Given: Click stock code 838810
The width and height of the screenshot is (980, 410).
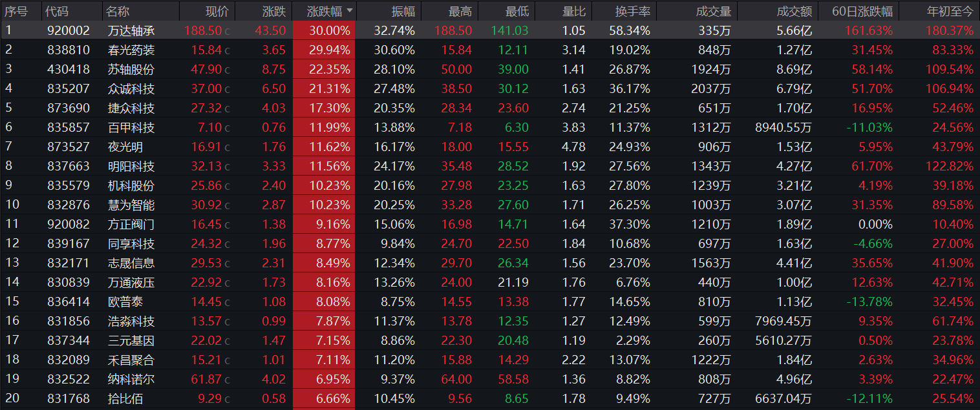Looking at the screenshot, I should point(69,50).
